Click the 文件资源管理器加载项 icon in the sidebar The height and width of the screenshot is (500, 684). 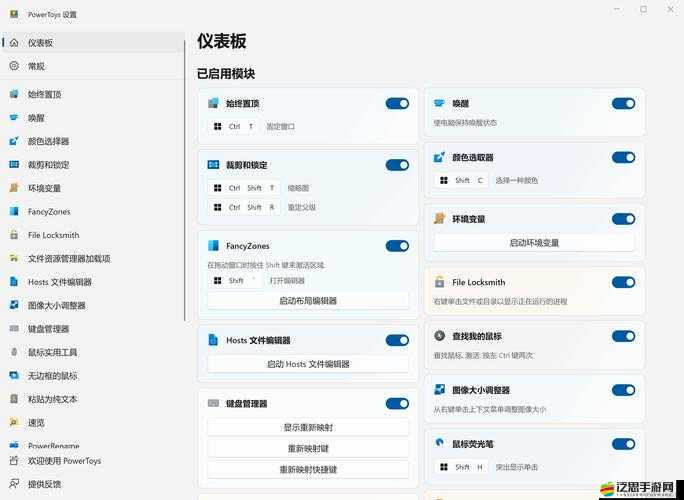[14, 258]
